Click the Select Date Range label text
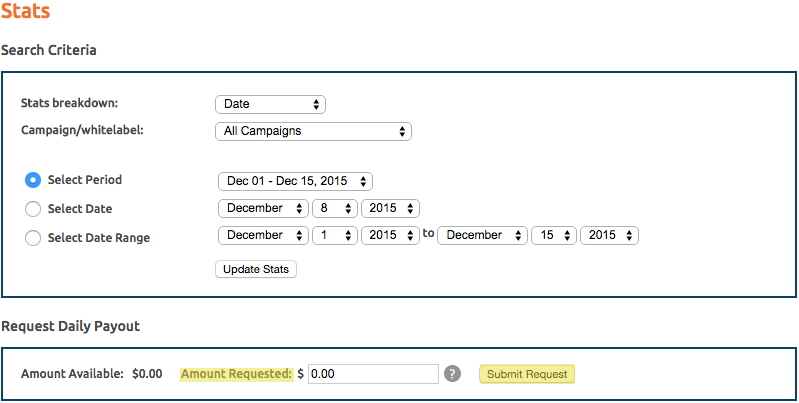 (x=99, y=238)
